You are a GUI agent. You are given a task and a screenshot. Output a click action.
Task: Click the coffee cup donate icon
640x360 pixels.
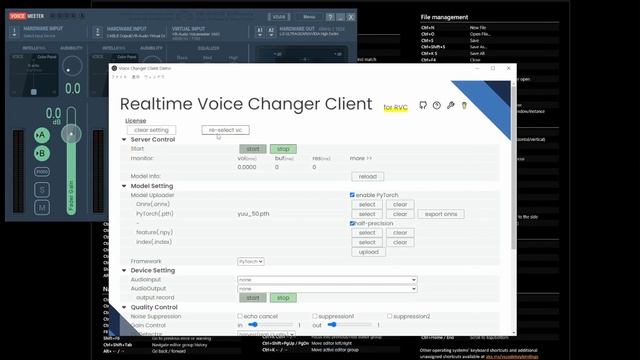point(464,105)
